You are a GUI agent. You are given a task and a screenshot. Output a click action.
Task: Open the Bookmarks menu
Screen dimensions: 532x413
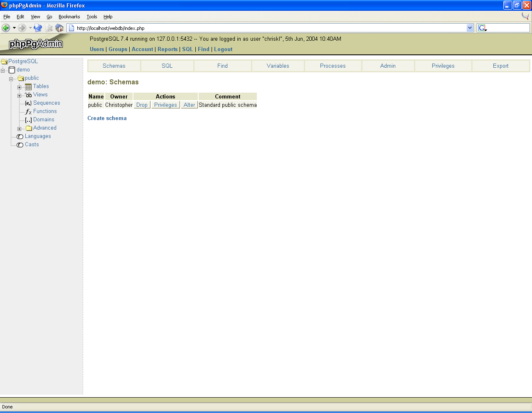point(69,17)
